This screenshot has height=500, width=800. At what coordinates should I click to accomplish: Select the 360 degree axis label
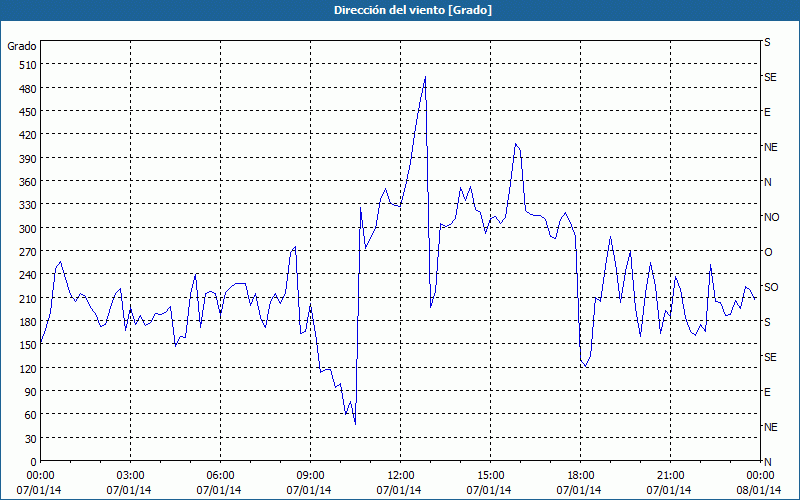pyautogui.click(x=28, y=182)
